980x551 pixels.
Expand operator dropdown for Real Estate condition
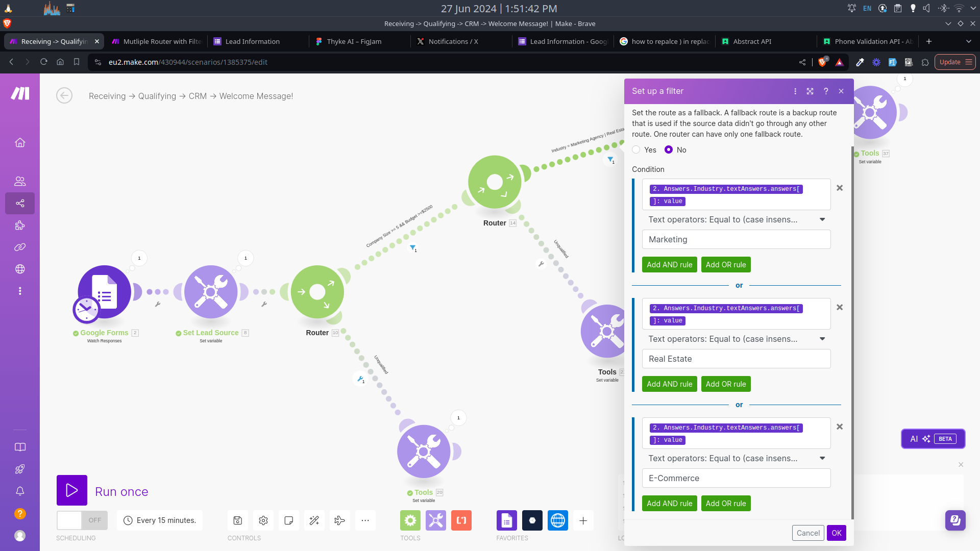point(822,339)
